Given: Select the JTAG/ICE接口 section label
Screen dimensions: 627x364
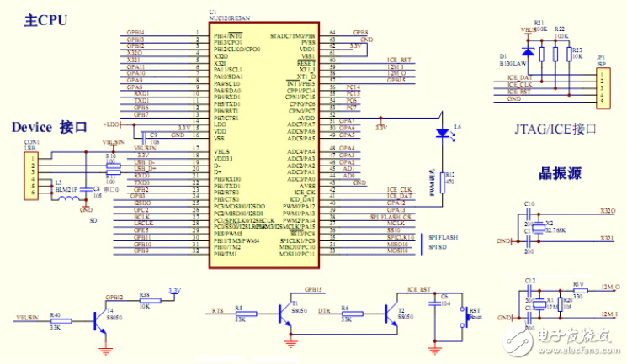Looking at the screenshot, I should pos(555,129).
